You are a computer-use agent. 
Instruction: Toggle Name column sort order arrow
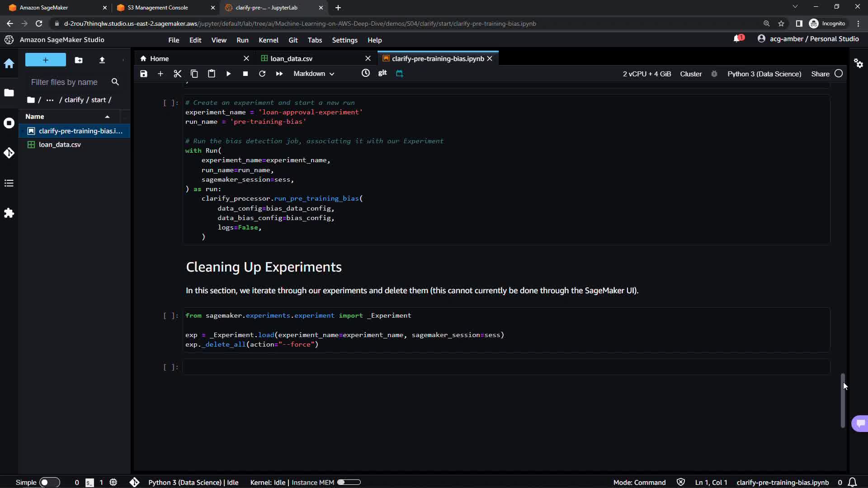click(x=107, y=117)
